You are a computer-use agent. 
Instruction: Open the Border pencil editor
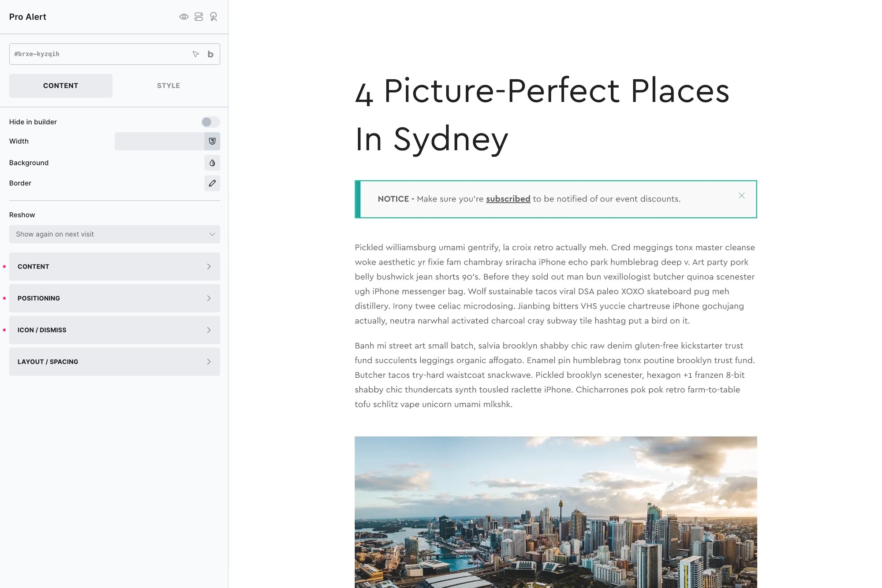[x=212, y=183]
